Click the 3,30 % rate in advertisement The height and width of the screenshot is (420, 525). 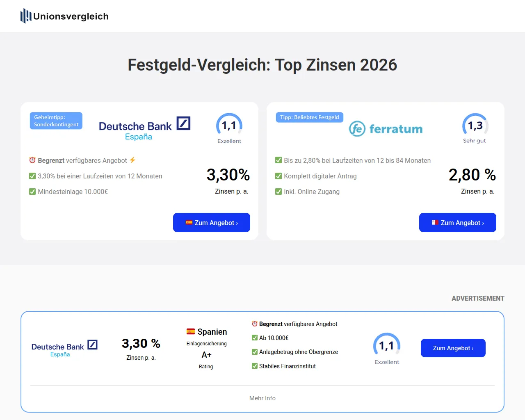pos(141,343)
